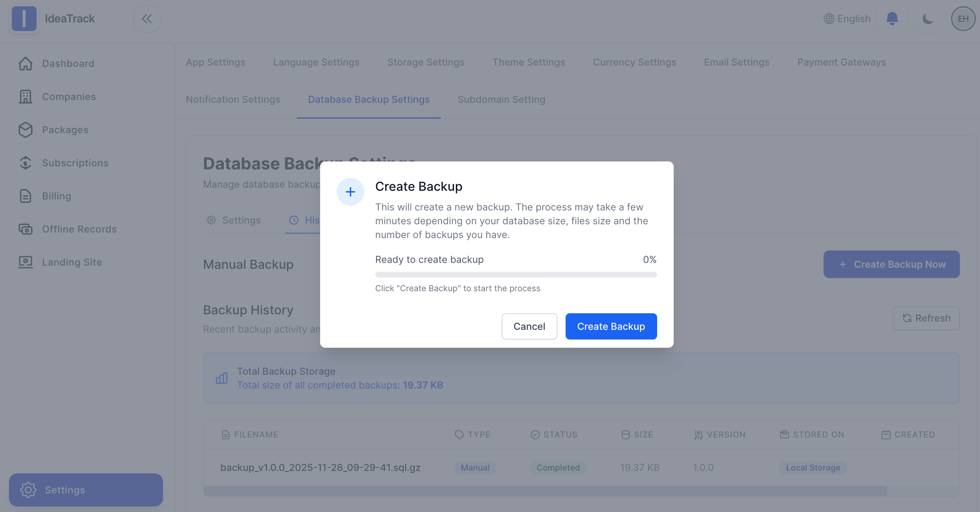980x512 pixels.
Task: Cancel the Create Backup dialog
Action: pos(529,326)
